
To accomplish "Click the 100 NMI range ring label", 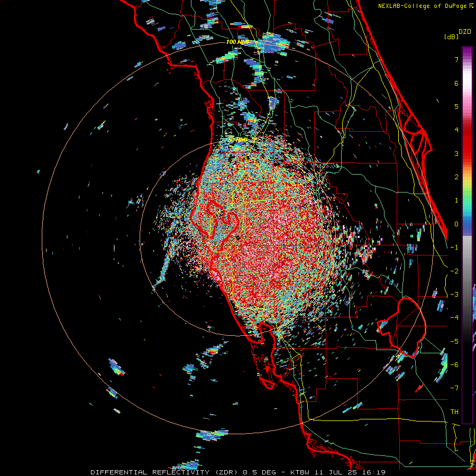I will tap(237, 42).
